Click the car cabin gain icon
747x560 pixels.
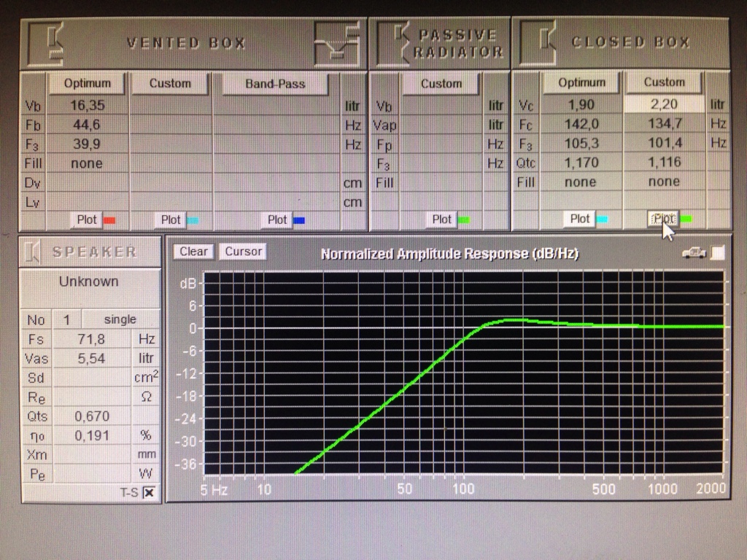pyautogui.click(x=694, y=253)
